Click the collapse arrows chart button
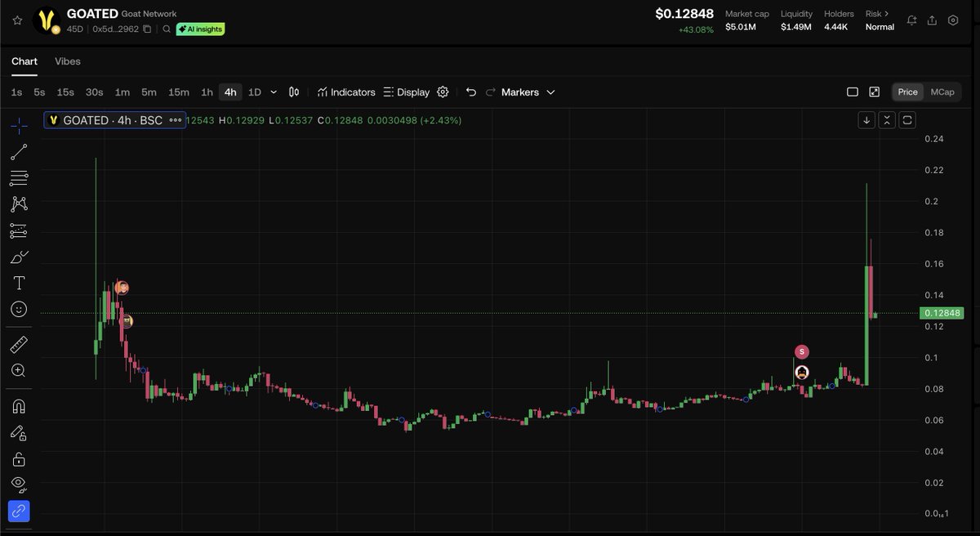Viewport: 980px width, 536px height. (887, 120)
